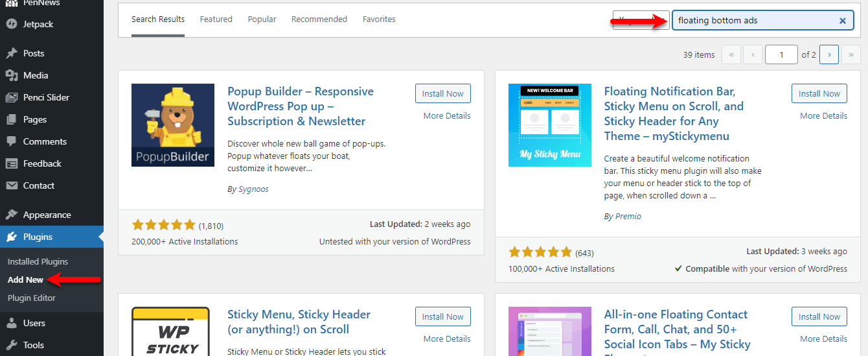Switch to the Featured tab
The height and width of the screenshot is (356, 868).
(x=216, y=19)
